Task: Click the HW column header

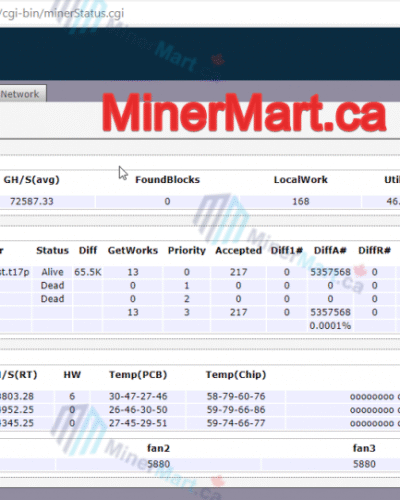Action: pyautogui.click(x=72, y=375)
